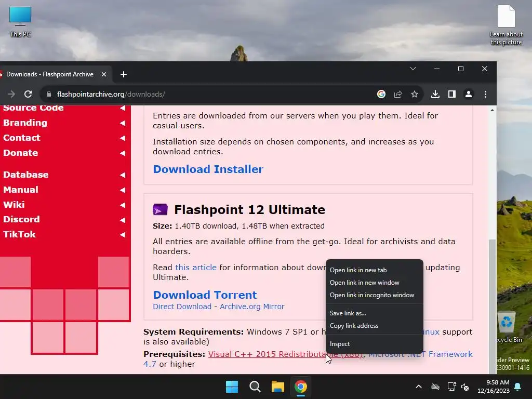Click the Chrome taskbar icon
The image size is (532, 399).
[x=301, y=387]
